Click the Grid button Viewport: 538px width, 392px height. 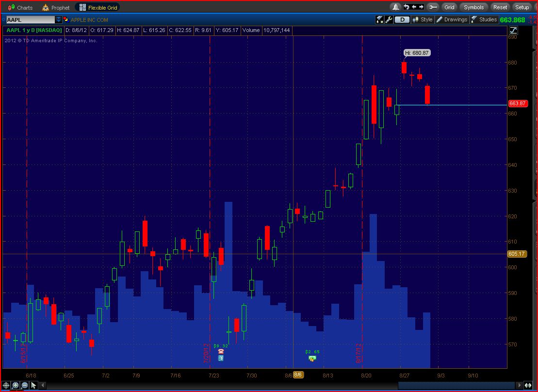(x=449, y=7)
